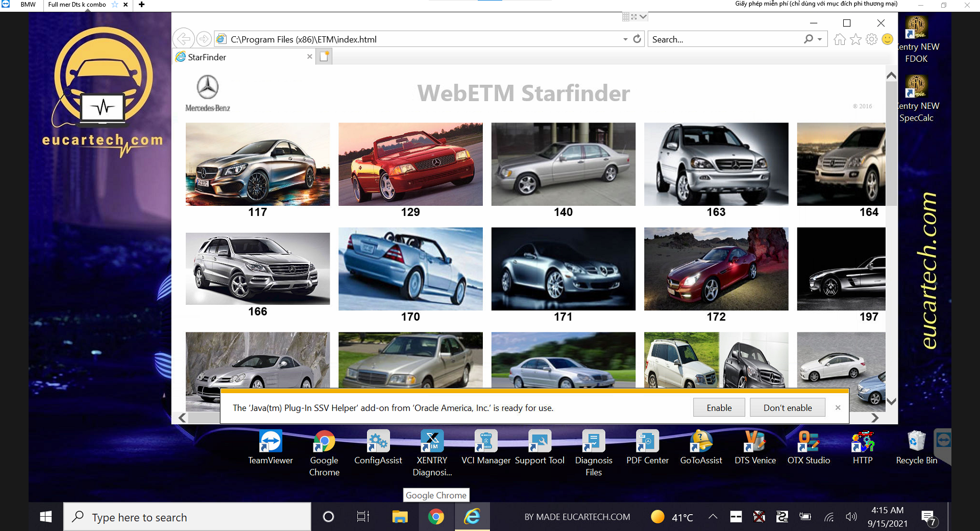Open ConfigAssist desktop icon
This screenshot has height=531, width=980.
click(378, 447)
